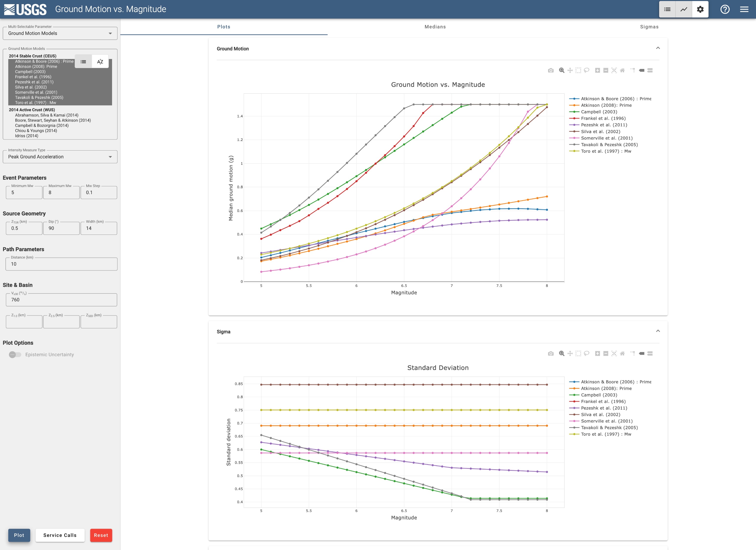Switch model list to grouped order icon
The width and height of the screenshot is (756, 550).
83,62
